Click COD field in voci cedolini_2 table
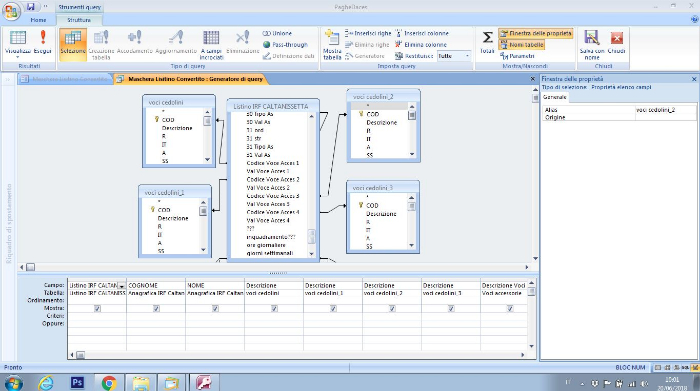700x391 pixels. (372, 114)
